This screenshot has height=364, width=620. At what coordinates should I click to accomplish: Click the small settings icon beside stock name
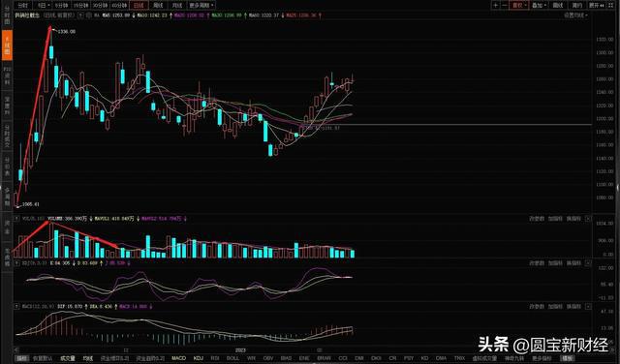(80, 15)
